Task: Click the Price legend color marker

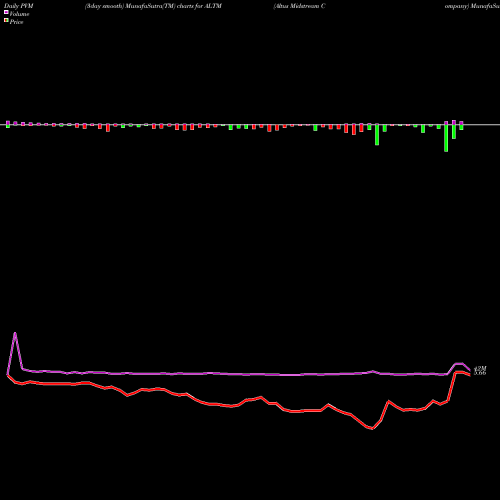Action: [6, 21]
